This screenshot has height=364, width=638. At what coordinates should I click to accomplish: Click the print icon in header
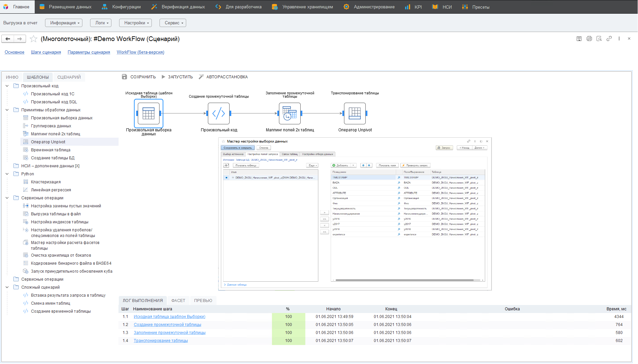pos(589,39)
